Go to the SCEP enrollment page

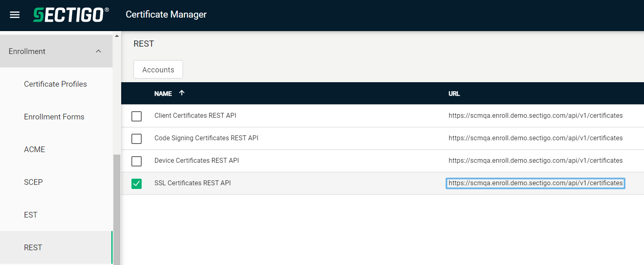coord(33,182)
